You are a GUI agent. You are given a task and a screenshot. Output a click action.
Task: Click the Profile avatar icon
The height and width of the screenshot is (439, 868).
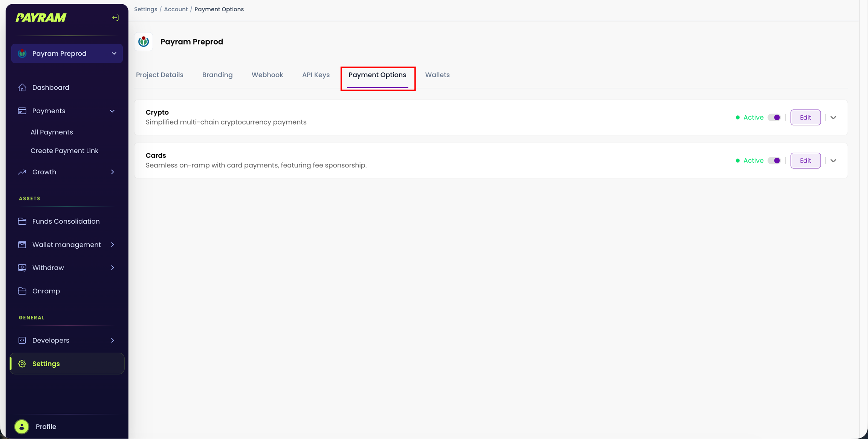[22, 427]
